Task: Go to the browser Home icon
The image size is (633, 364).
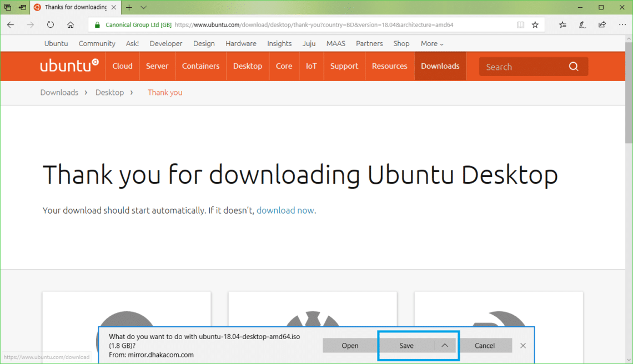Action: coord(71,25)
